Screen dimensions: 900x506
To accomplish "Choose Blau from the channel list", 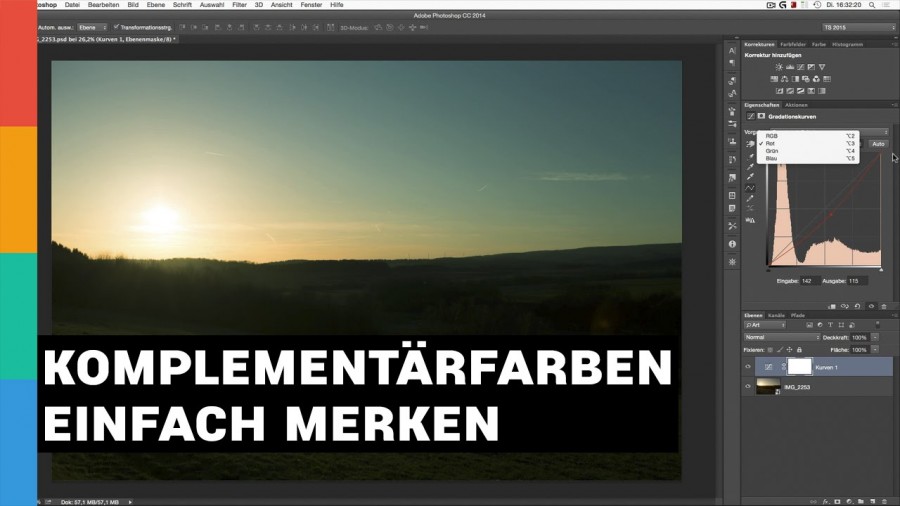I will (x=771, y=158).
